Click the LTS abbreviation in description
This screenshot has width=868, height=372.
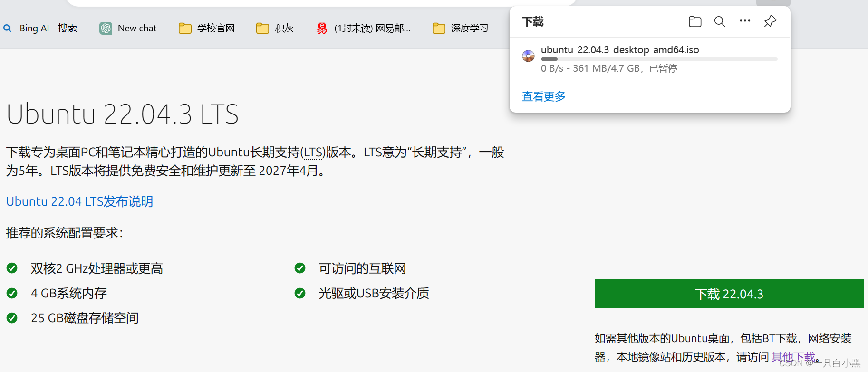click(x=313, y=153)
